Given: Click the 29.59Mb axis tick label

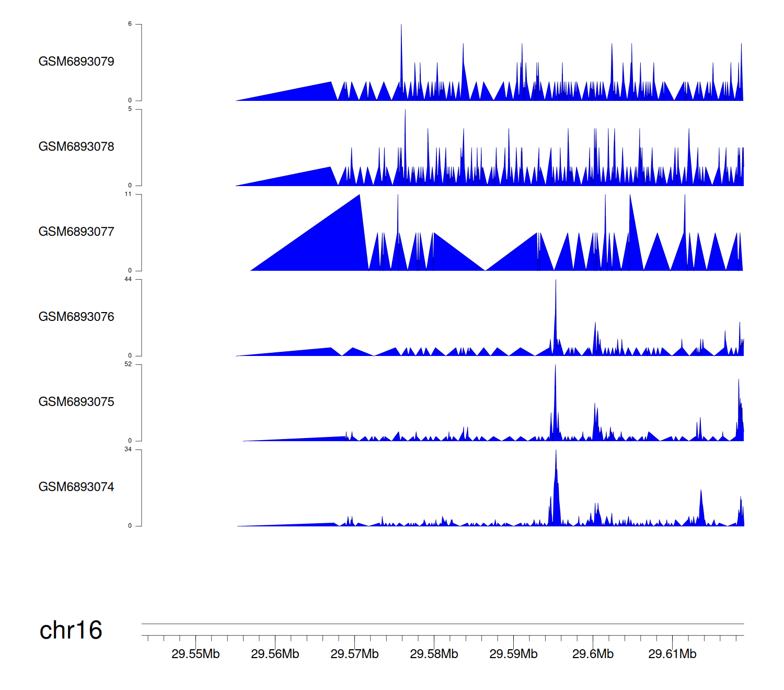Looking at the screenshot, I should point(513,654).
